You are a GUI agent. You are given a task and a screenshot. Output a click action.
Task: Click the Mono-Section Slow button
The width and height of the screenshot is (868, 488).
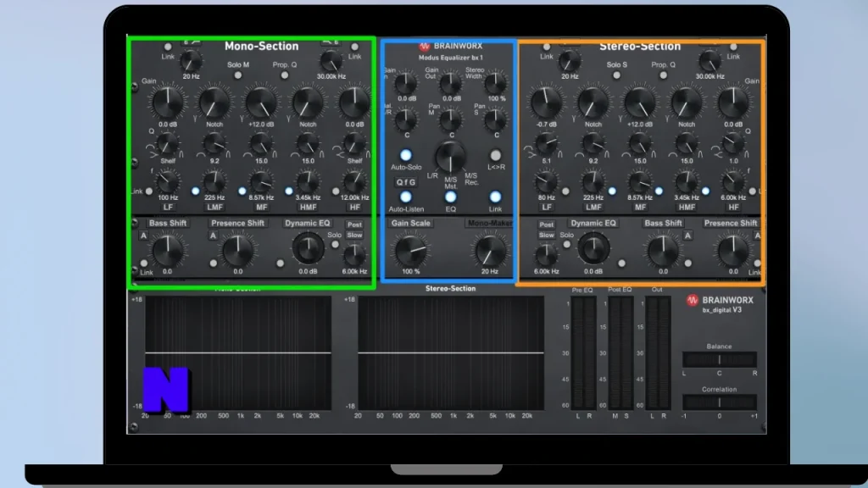coord(354,236)
